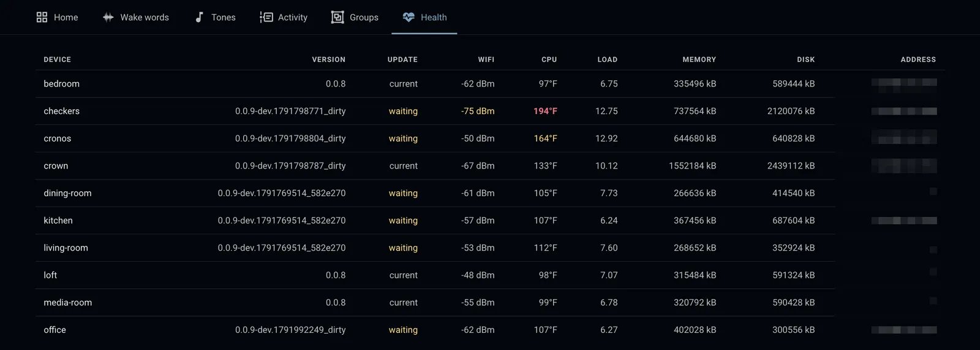The image size is (980, 350).
Task: Click the waiting status for office
Action: 403,330
